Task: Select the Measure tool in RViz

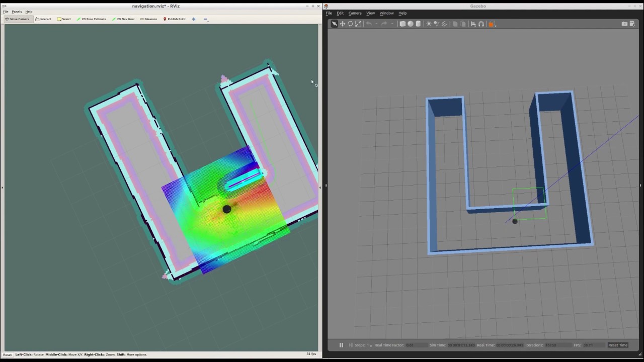Action: 148,19
